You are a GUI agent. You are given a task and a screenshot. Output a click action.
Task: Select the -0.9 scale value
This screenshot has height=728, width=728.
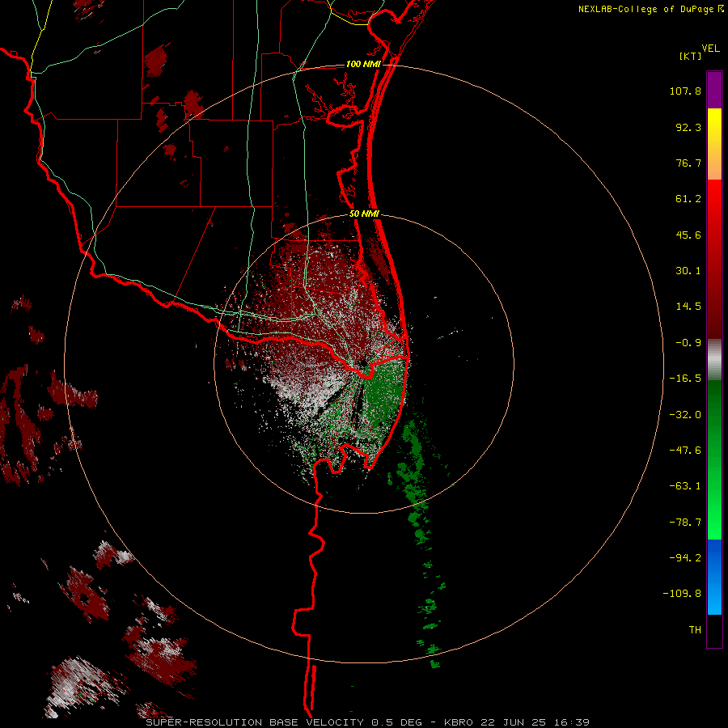[x=688, y=343]
